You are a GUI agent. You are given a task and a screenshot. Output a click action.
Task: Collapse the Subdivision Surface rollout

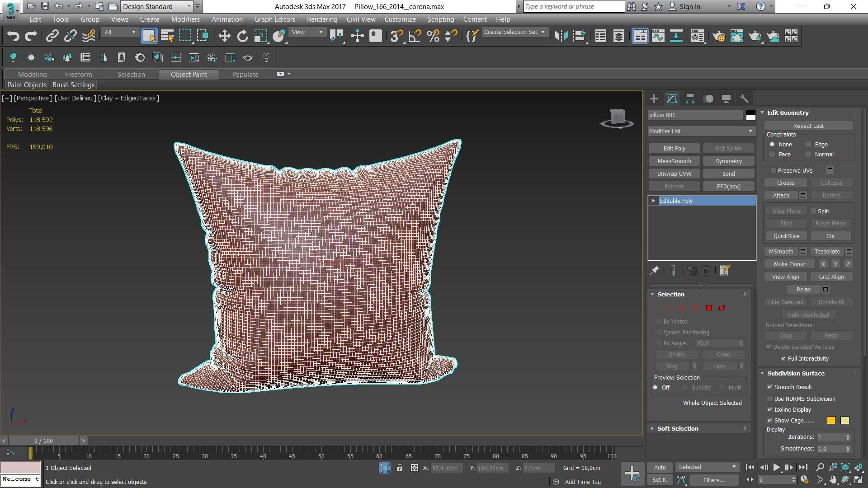[795, 374]
